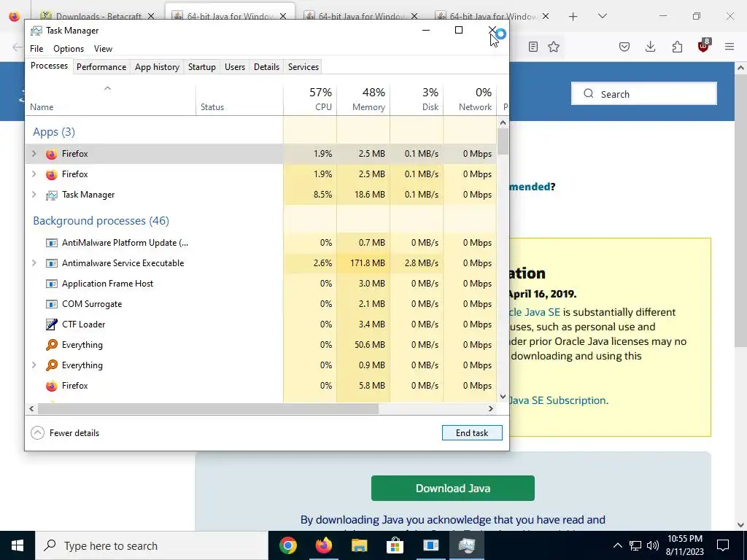Switch to the App history tab
The height and width of the screenshot is (560, 747).
pos(158,67)
